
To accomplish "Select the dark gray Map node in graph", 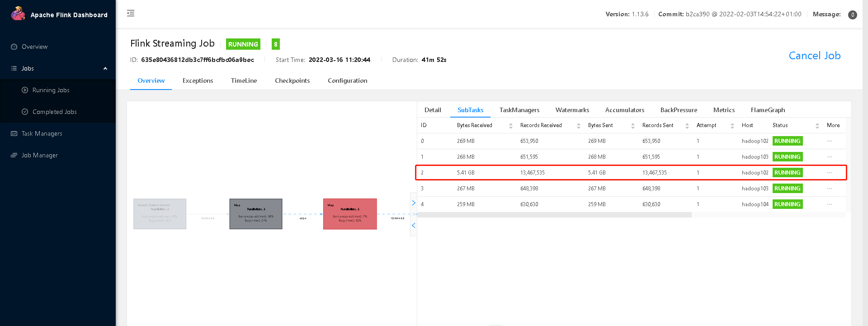I will (256, 214).
